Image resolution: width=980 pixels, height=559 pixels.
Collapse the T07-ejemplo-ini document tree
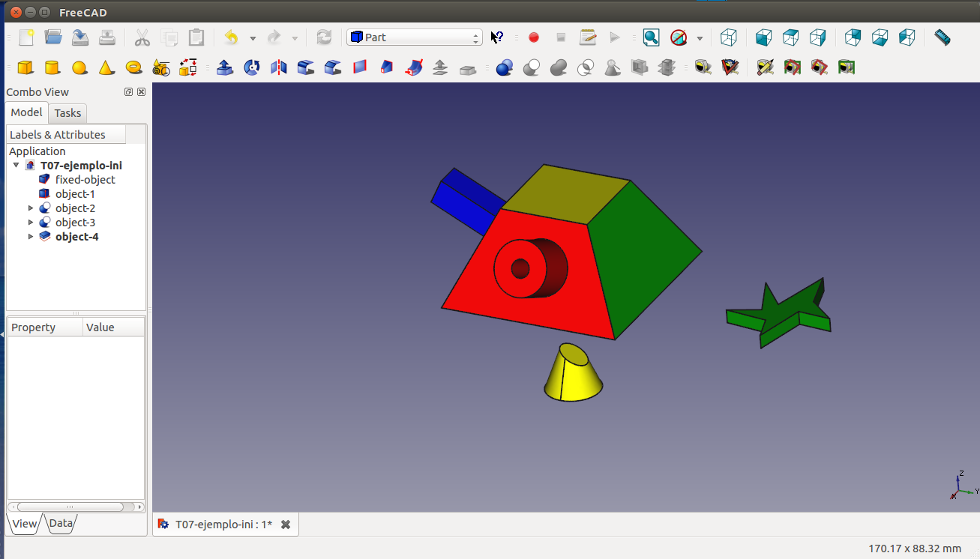coord(16,166)
